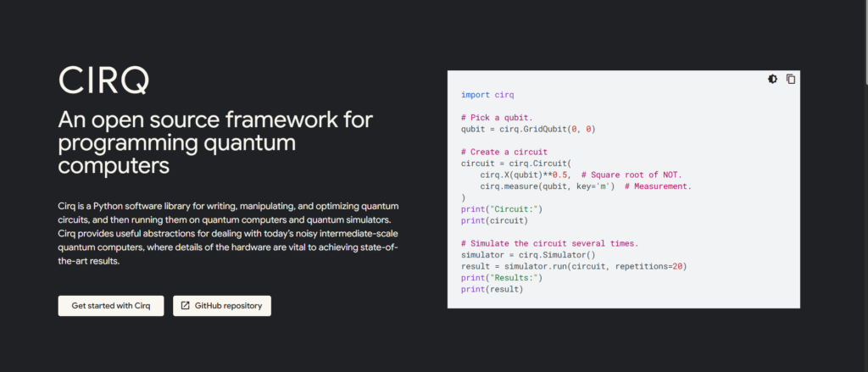Click the CIRQ heading
This screenshot has width=868, height=372.
(x=104, y=81)
